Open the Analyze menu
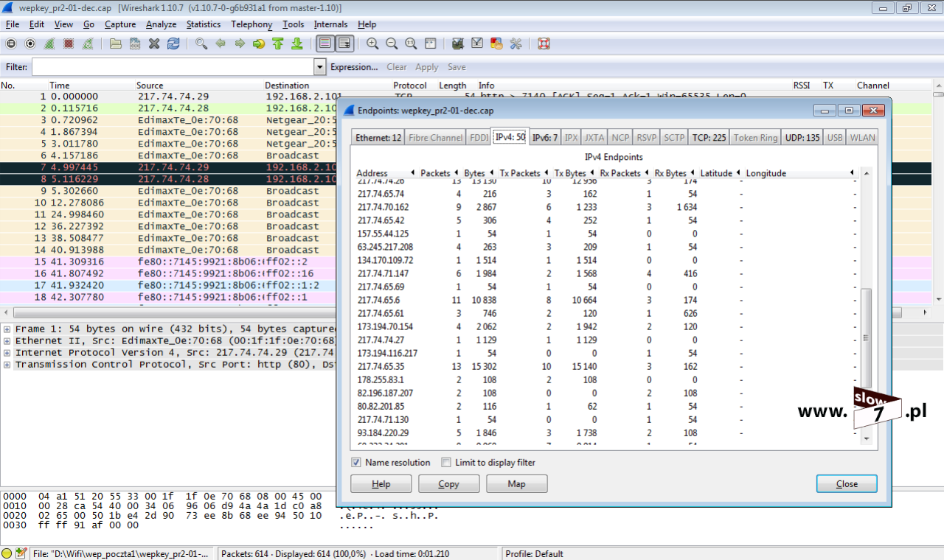The image size is (944, 560). [x=161, y=24]
